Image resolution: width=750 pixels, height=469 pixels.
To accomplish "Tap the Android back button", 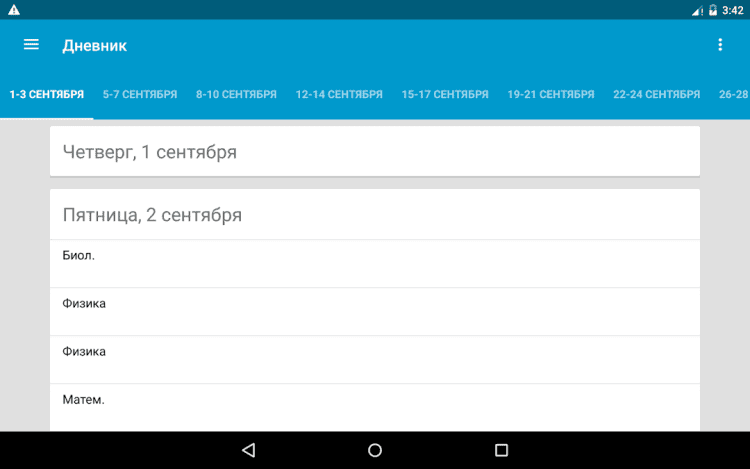I will tap(249, 450).
